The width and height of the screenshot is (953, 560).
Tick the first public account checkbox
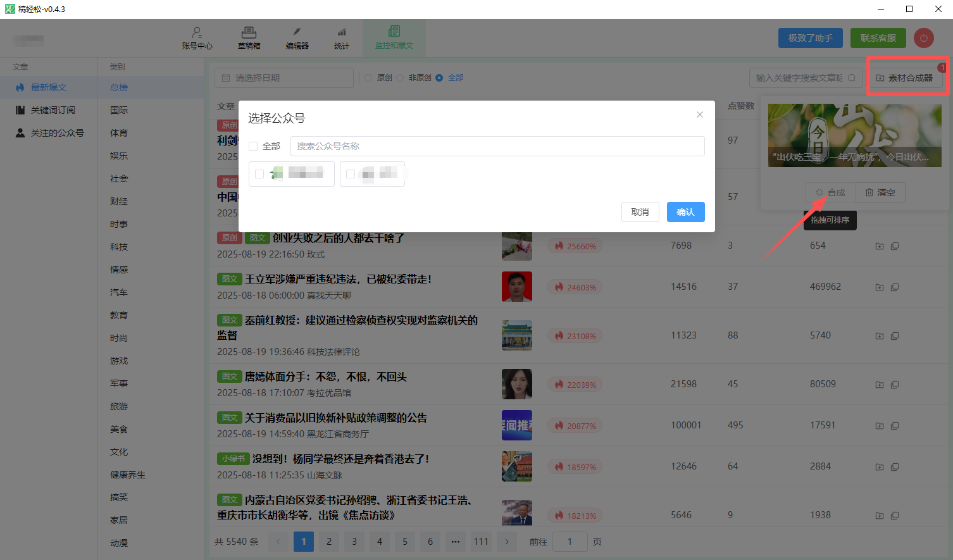coord(259,174)
